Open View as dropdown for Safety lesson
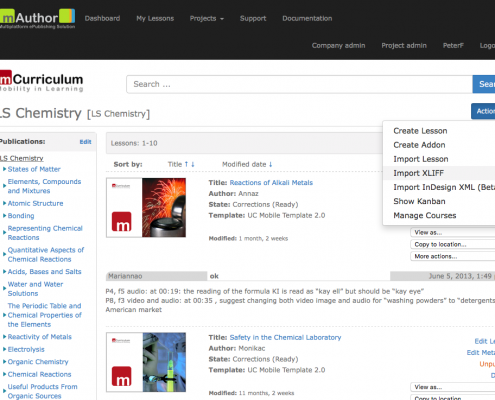495x400 pixels. (453, 387)
